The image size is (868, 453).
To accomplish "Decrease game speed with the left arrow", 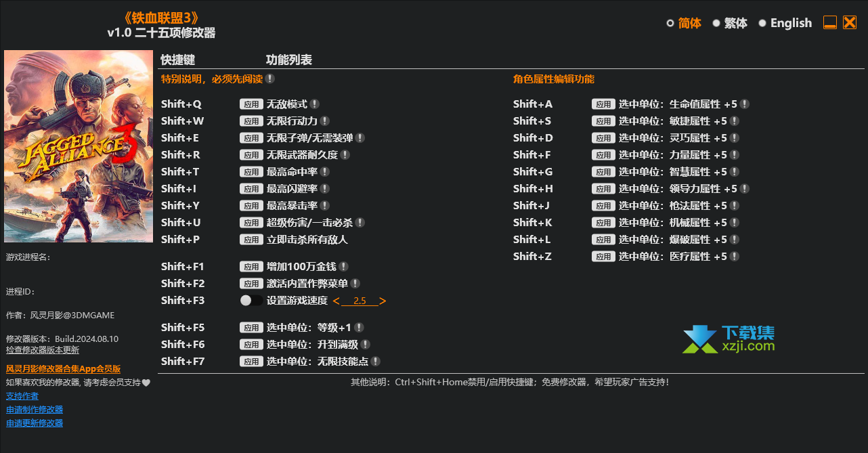I will pos(337,301).
